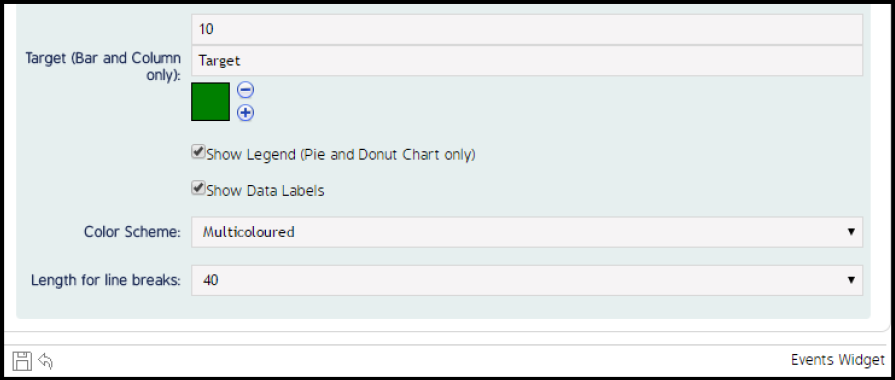Select the Color Scheme field label
The image size is (895, 380).
[x=132, y=232]
